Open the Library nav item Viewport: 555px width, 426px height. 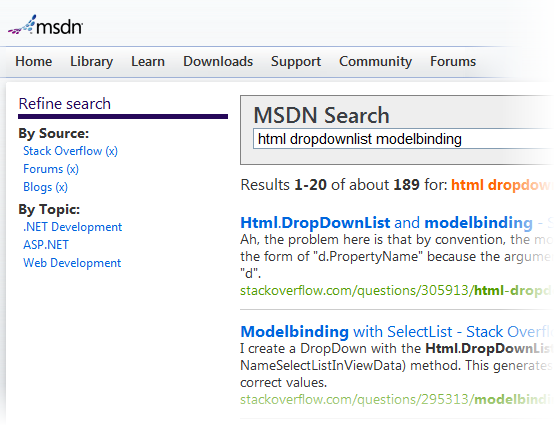point(92,62)
